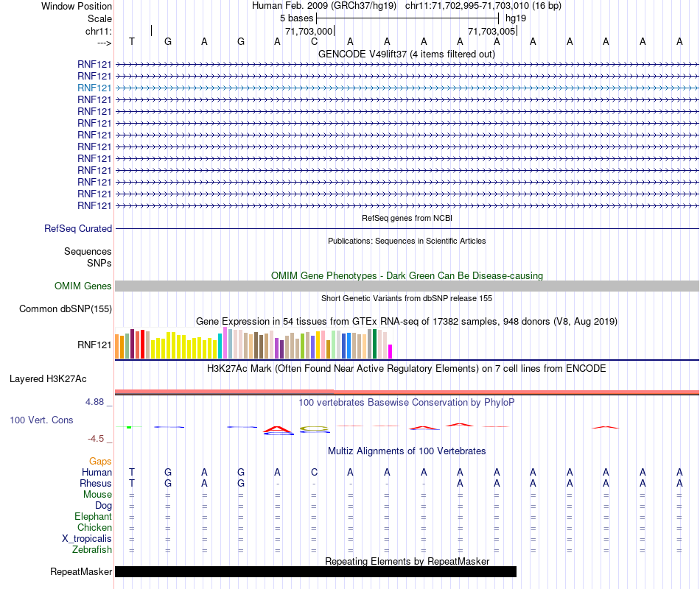
Task: Open GENCODE V49lift37 track title
Action: click(407, 54)
